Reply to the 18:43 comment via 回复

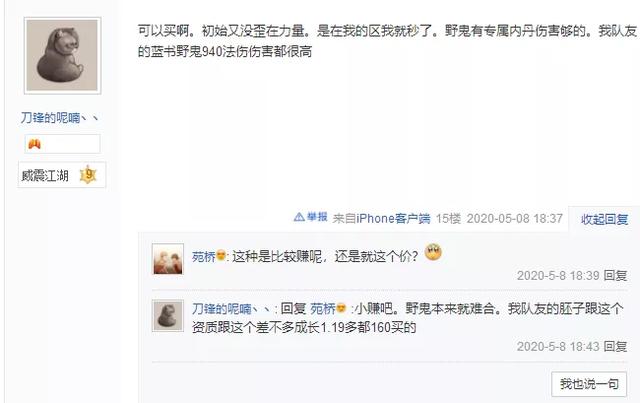coord(615,346)
